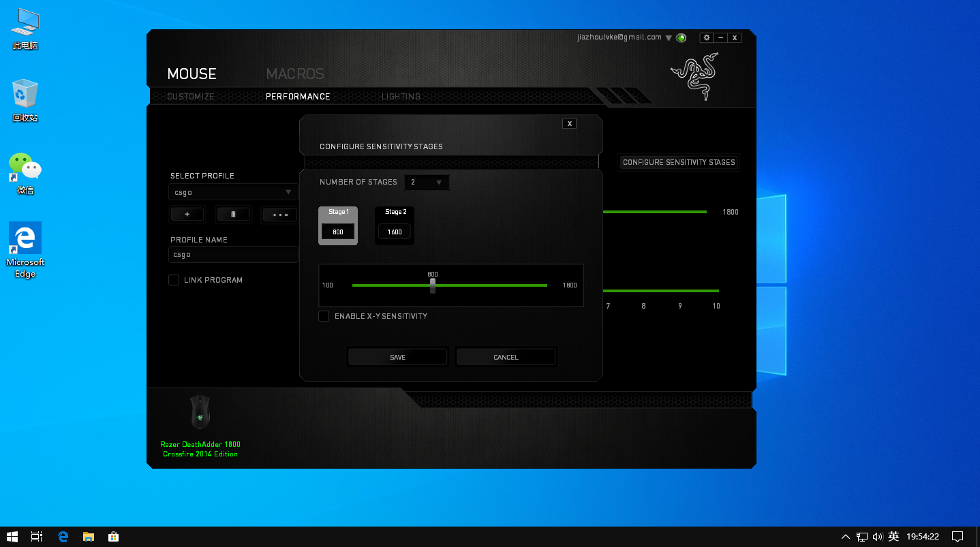Click the Stage 1 value field showing 800
The height and width of the screenshot is (547, 980).
click(x=338, y=232)
